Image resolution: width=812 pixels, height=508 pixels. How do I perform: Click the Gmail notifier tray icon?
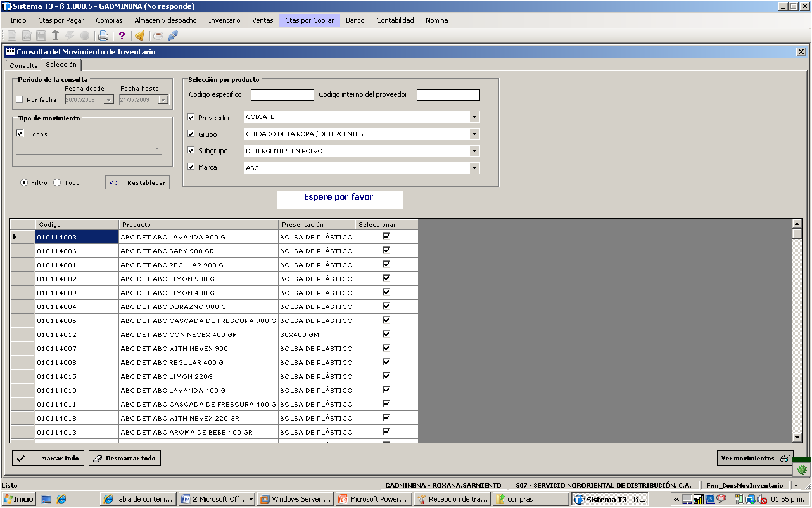click(721, 499)
